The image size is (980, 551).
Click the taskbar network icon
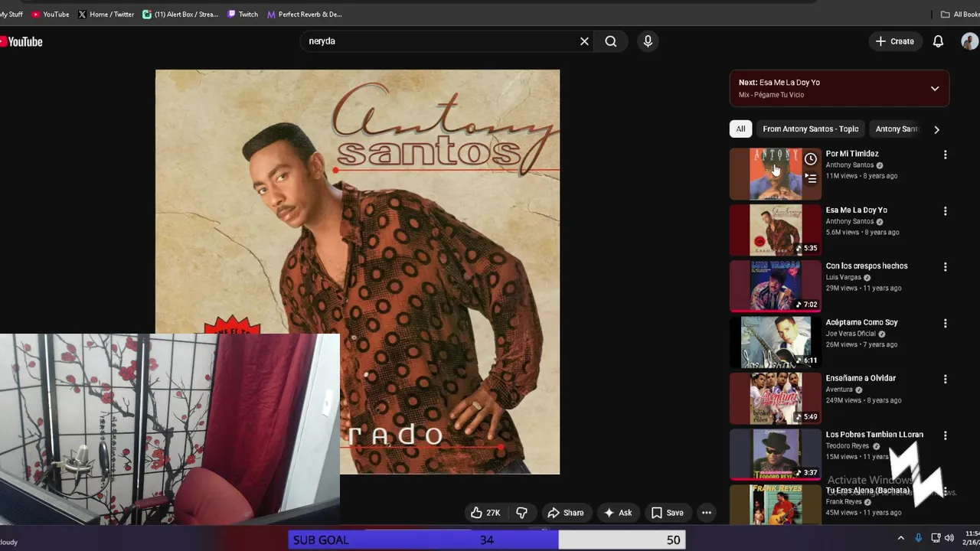936,538
